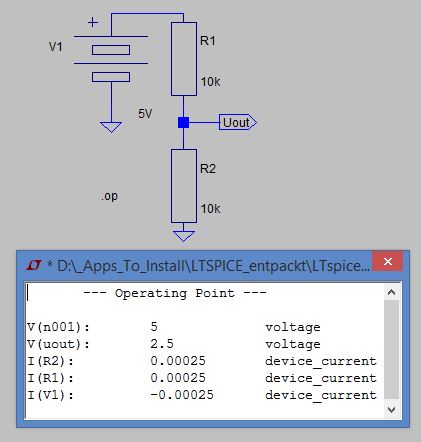
Task: Click the -0.00025 current value
Action: click(x=182, y=395)
